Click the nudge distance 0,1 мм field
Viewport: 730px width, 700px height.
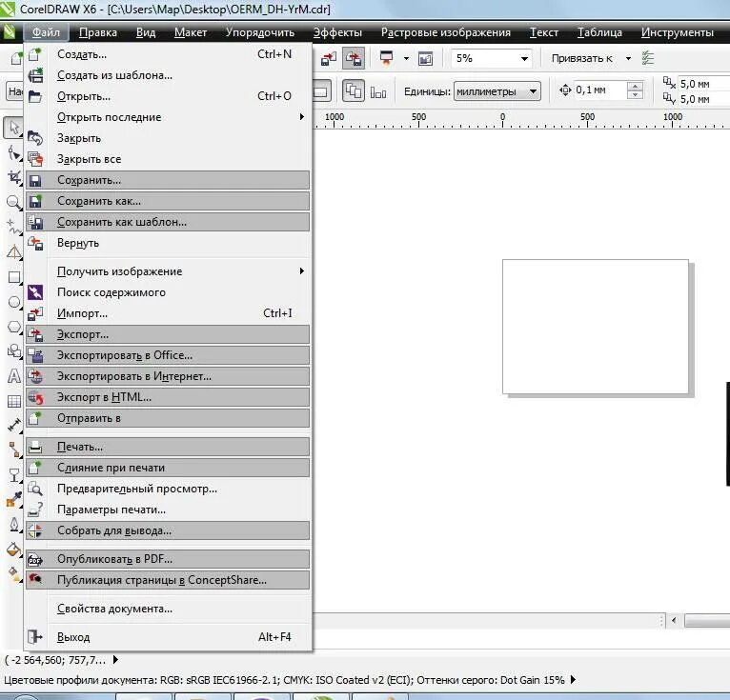click(x=600, y=90)
